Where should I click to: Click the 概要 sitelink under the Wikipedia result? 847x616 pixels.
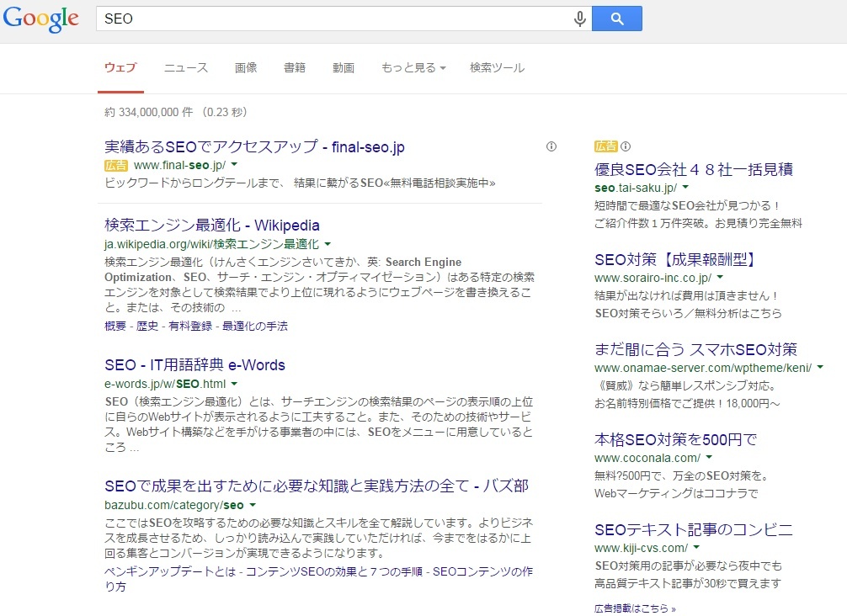tap(115, 325)
